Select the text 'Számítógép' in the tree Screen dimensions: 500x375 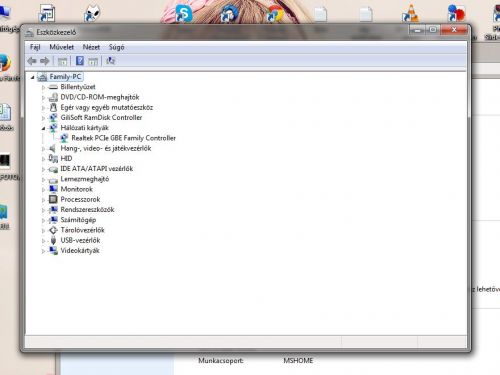(x=78, y=220)
